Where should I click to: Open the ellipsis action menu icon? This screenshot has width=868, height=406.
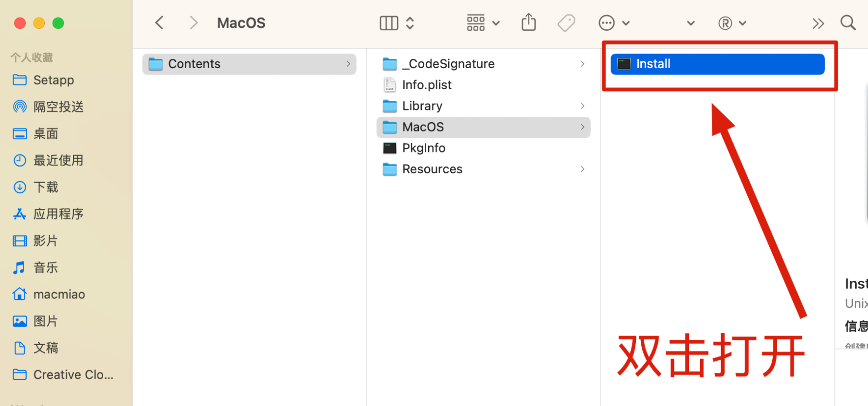pyautogui.click(x=607, y=23)
